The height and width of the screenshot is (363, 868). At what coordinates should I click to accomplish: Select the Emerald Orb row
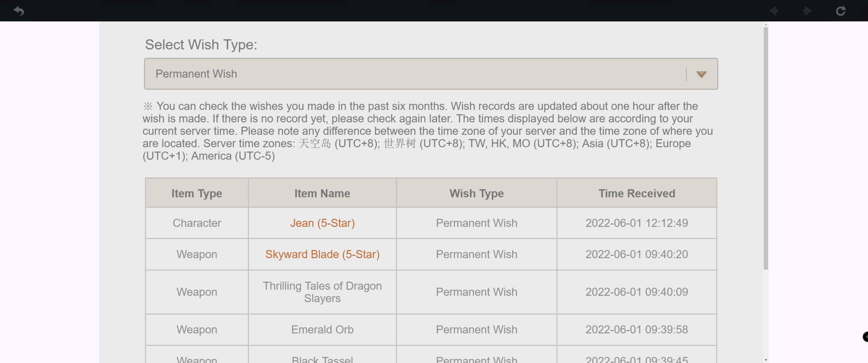coord(431,329)
